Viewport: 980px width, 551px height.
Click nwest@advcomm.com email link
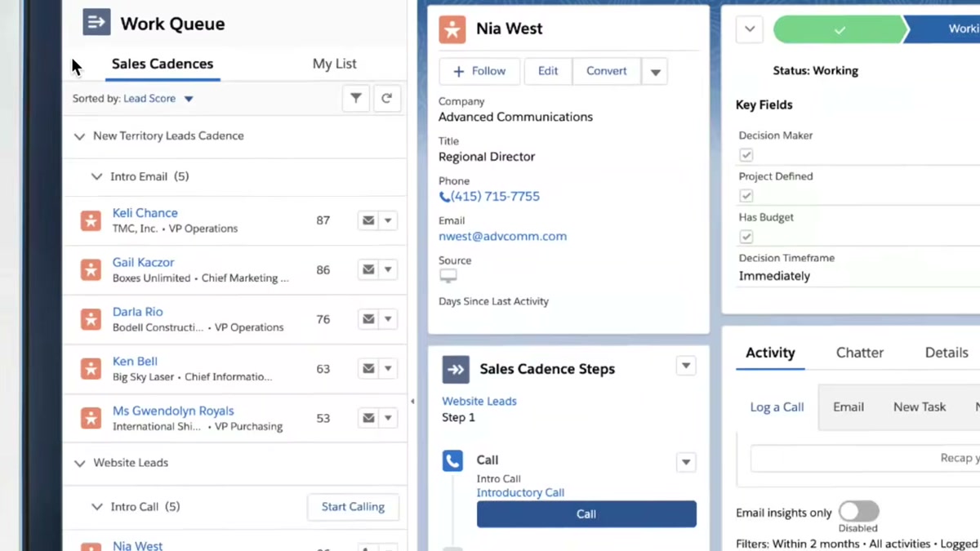point(502,237)
